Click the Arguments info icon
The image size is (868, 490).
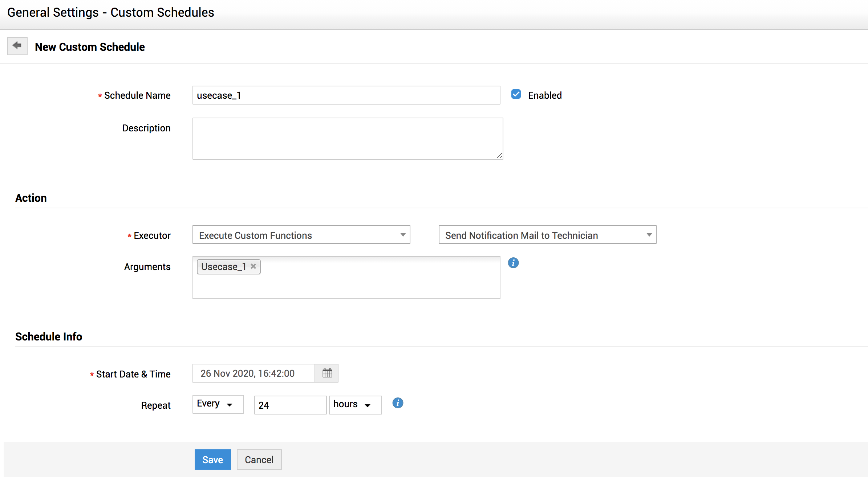(x=513, y=263)
